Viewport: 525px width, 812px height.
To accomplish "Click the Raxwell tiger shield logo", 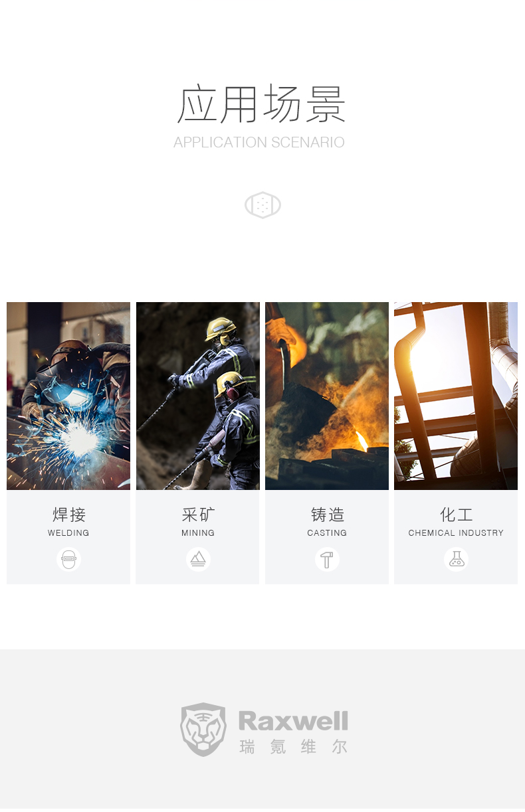I will tap(203, 730).
